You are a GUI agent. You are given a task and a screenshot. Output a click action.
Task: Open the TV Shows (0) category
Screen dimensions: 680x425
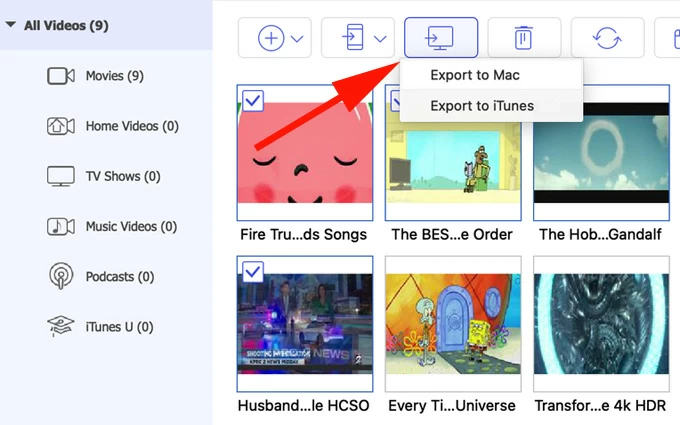(x=123, y=177)
